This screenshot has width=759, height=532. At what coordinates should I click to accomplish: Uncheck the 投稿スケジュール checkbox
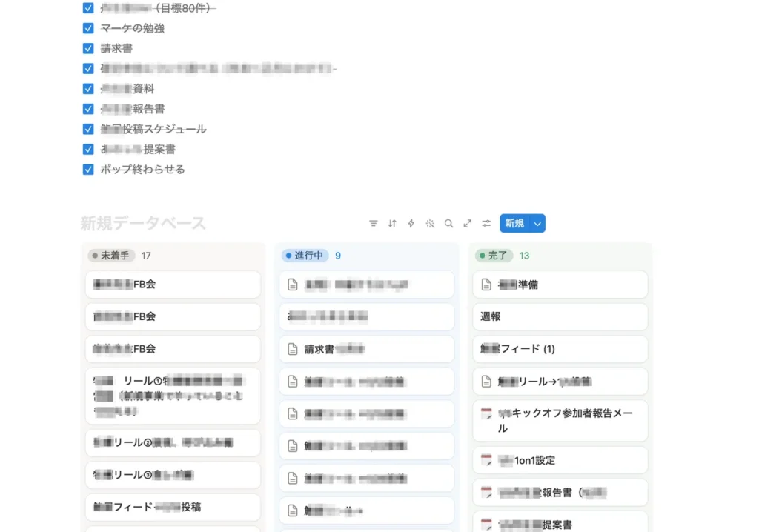coord(88,129)
